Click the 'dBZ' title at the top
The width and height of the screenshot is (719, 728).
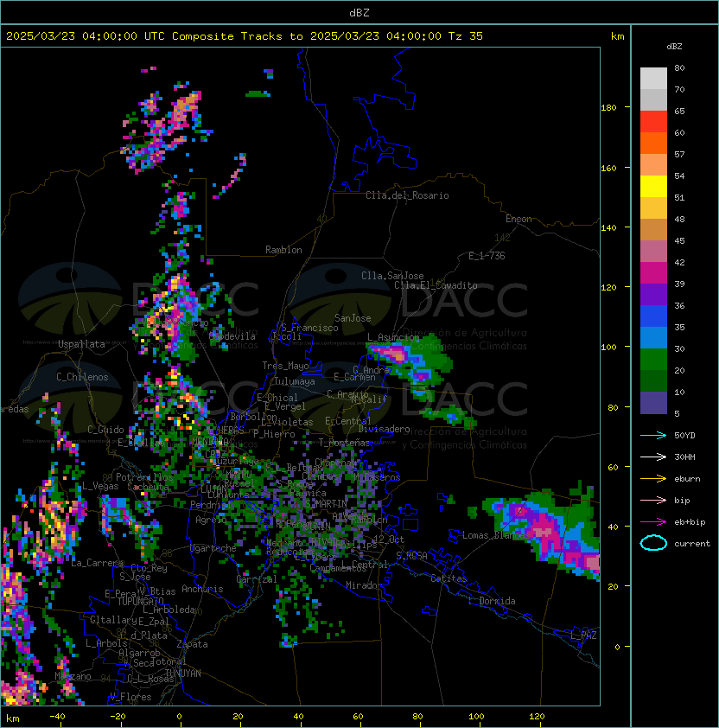click(359, 12)
